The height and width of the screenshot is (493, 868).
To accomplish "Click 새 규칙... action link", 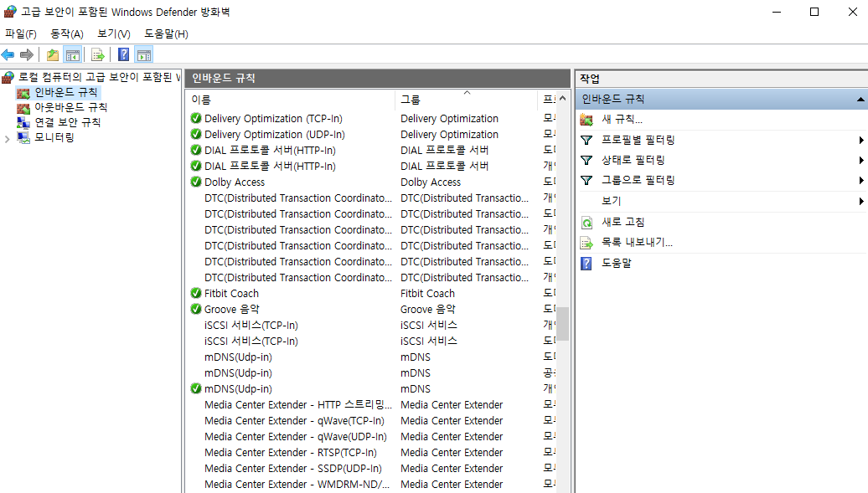I will (623, 120).
